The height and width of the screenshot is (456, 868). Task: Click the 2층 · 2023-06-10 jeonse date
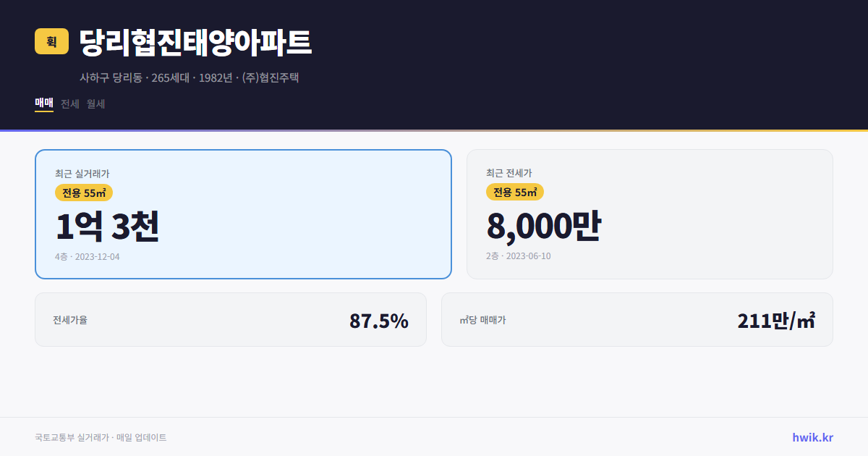pyautogui.click(x=519, y=256)
